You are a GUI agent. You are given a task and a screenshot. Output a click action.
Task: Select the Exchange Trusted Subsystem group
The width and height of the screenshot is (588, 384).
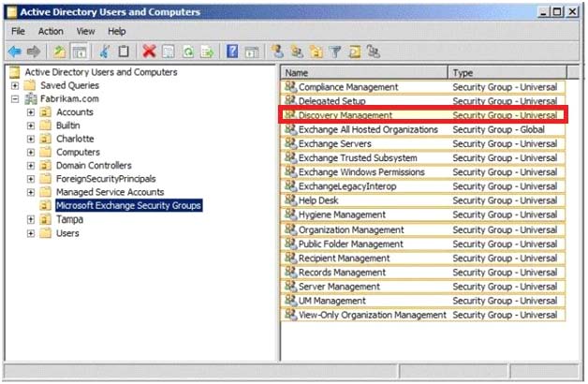[423, 158]
